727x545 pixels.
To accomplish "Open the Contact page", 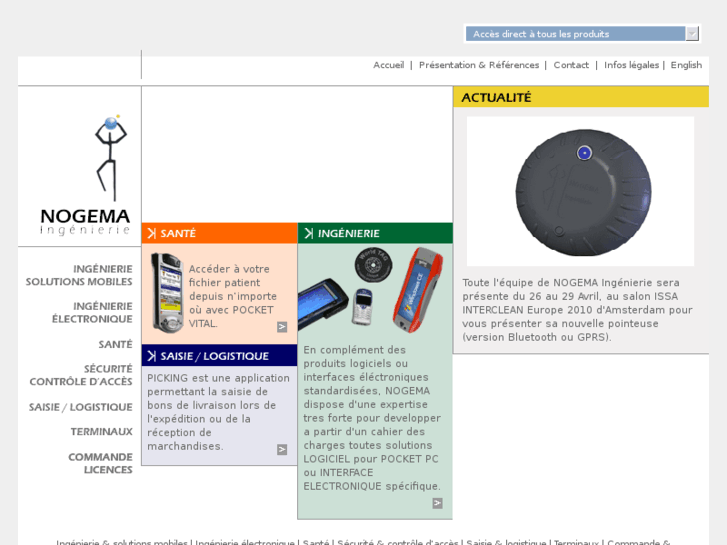I will click(571, 65).
